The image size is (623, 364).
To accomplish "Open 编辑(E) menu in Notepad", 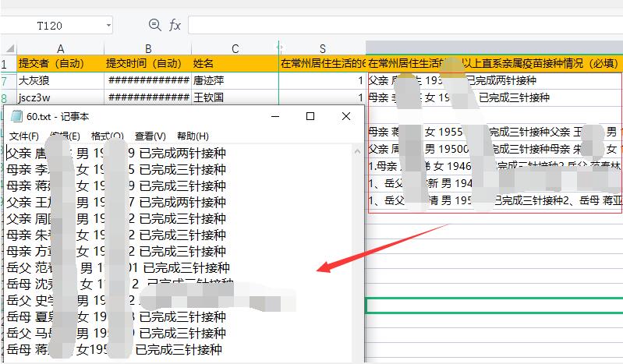I will click(65, 136).
